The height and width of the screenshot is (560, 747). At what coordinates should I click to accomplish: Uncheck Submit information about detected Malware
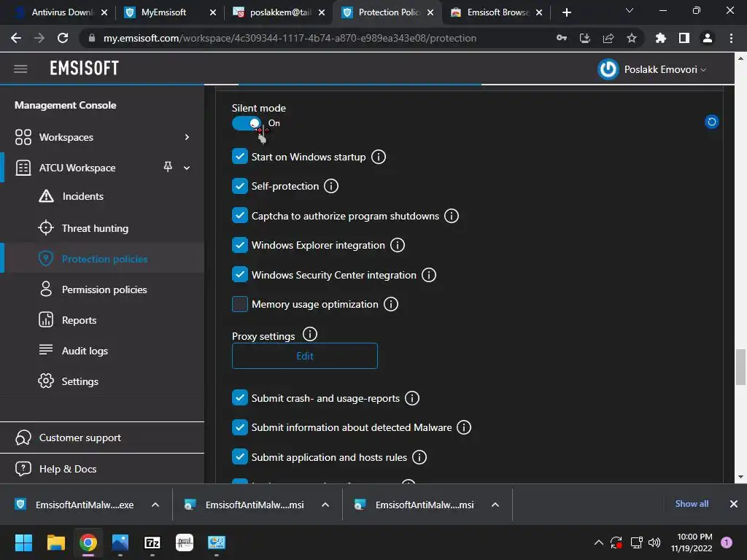pyautogui.click(x=239, y=427)
